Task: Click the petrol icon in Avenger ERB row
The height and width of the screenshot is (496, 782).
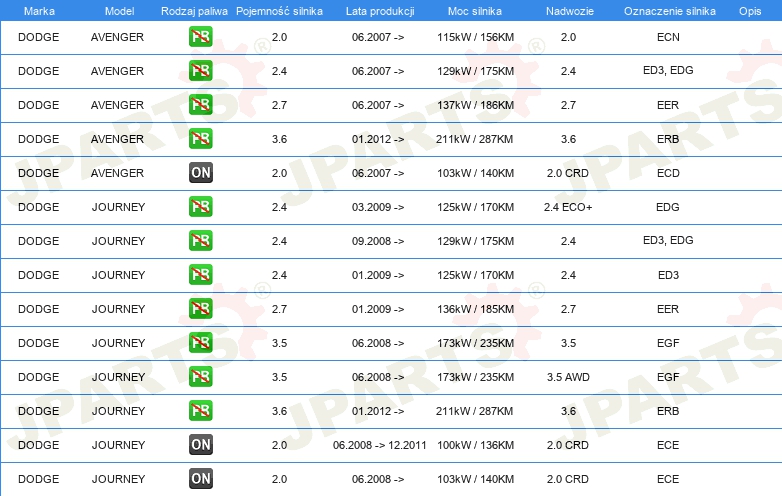Action: [200, 139]
